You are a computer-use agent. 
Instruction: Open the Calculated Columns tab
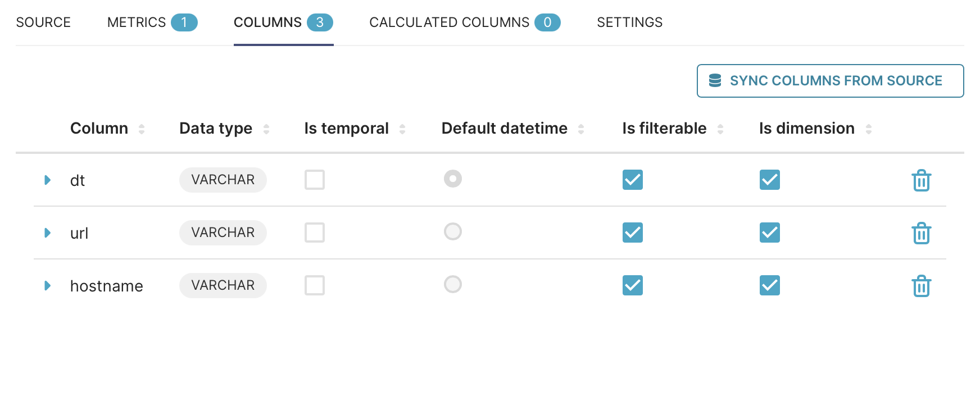point(465,22)
